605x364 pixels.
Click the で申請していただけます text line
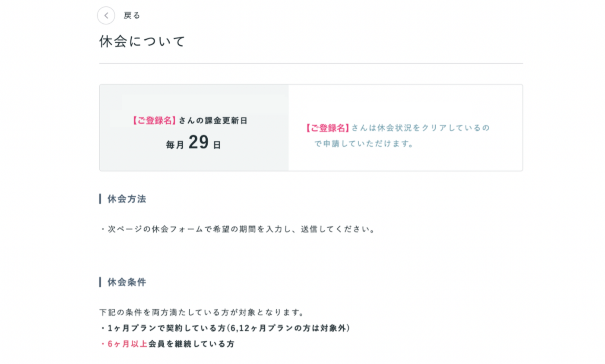tap(364, 144)
